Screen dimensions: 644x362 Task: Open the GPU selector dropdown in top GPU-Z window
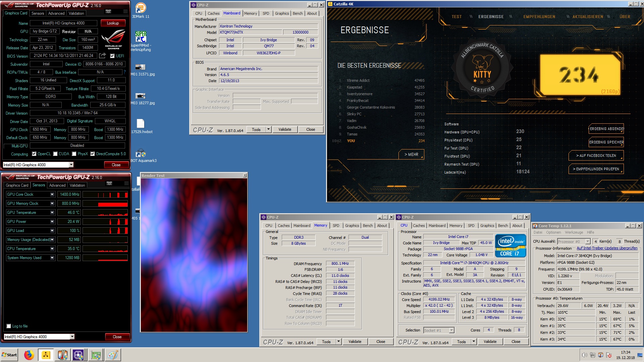coord(71,165)
